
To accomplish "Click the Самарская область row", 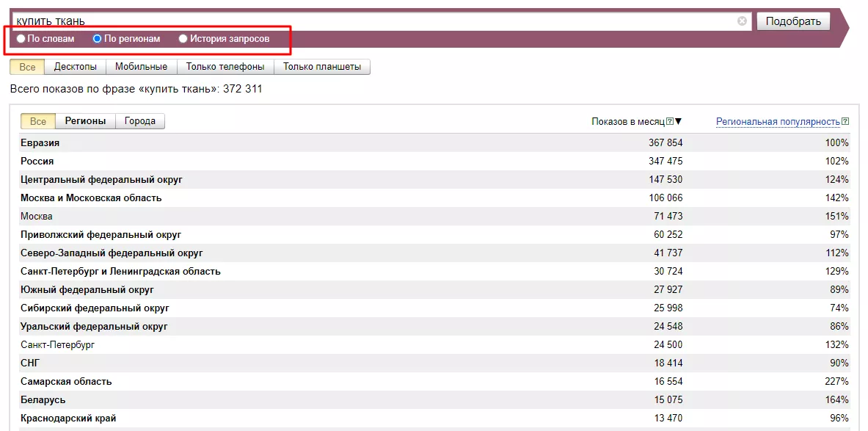I will coord(66,382).
